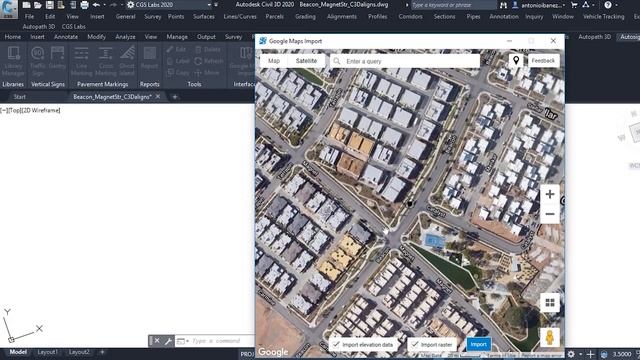Click the Library Manager ribbon icon

13,61
